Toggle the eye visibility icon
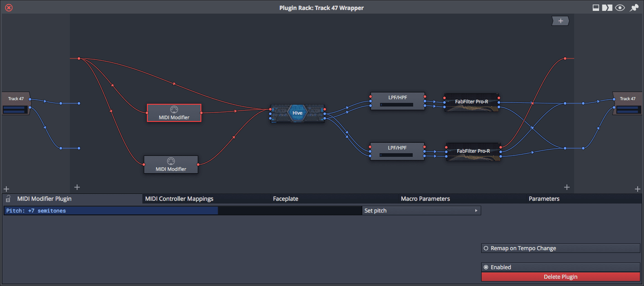644x286 pixels. tap(620, 8)
